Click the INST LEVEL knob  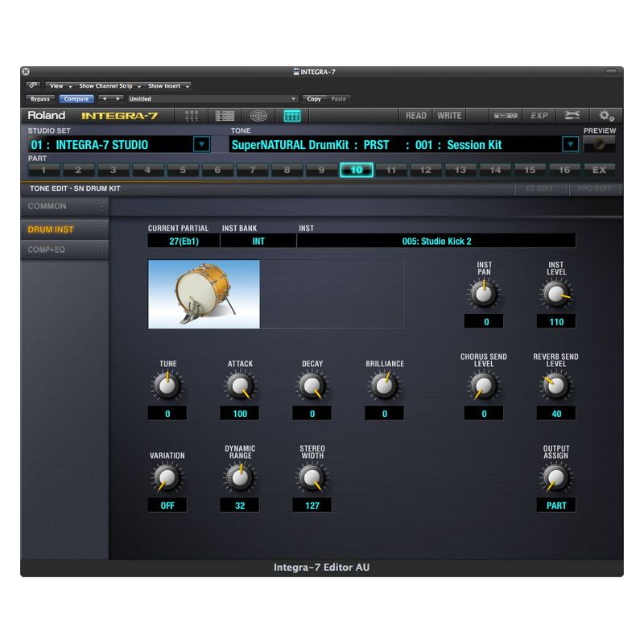click(x=556, y=294)
